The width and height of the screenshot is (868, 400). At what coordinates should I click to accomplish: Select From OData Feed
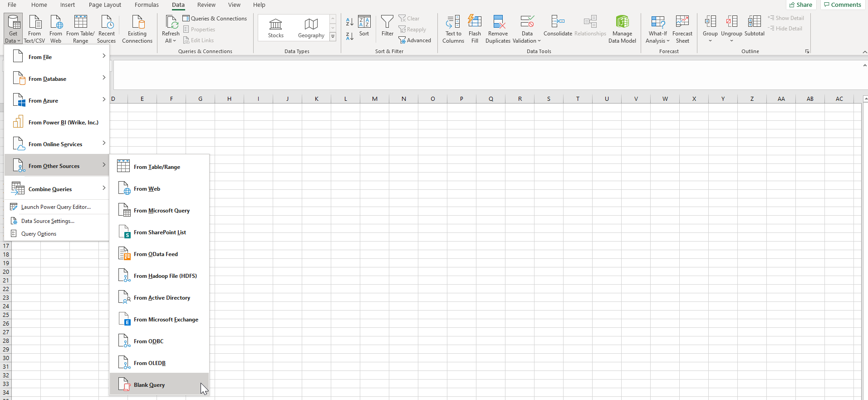point(159,254)
